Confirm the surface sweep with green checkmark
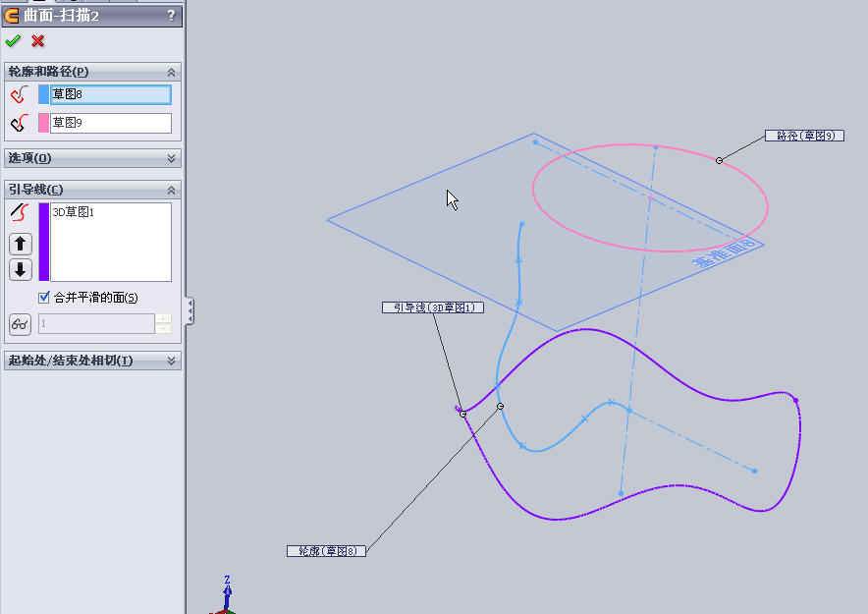Screen dimensions: 868x614 point(13,41)
